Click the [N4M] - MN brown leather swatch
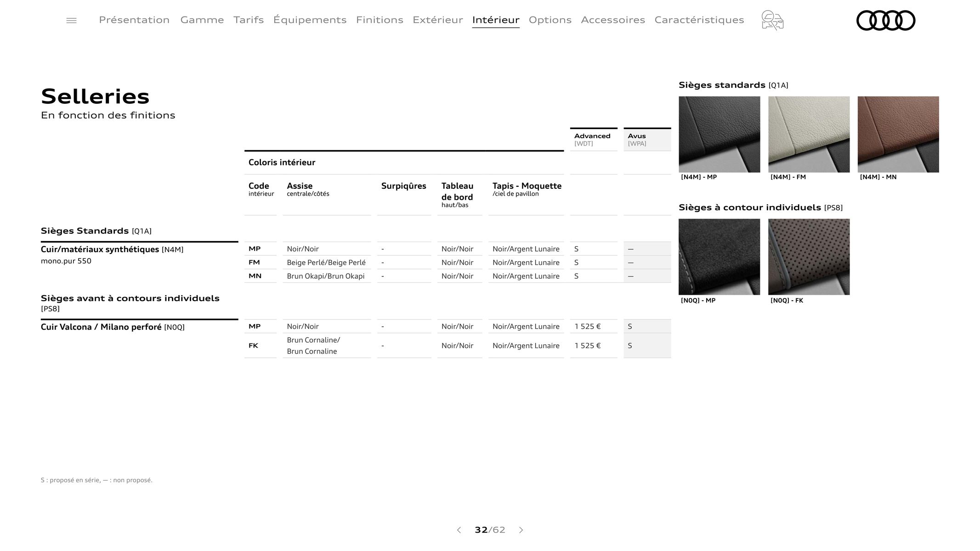 click(898, 134)
